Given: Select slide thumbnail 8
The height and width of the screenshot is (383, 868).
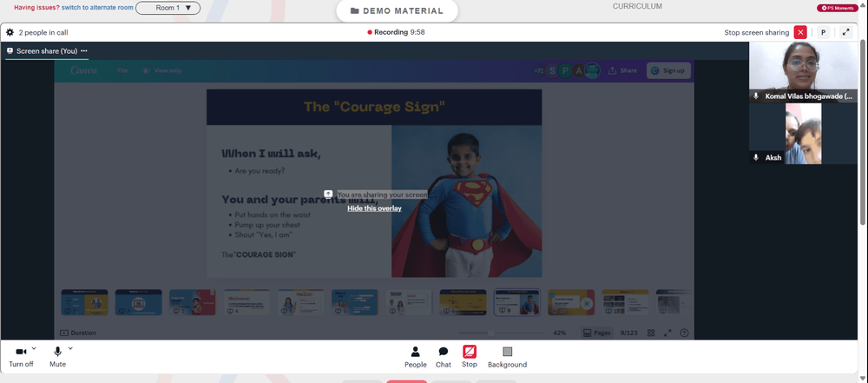Looking at the screenshot, I should 463,302.
